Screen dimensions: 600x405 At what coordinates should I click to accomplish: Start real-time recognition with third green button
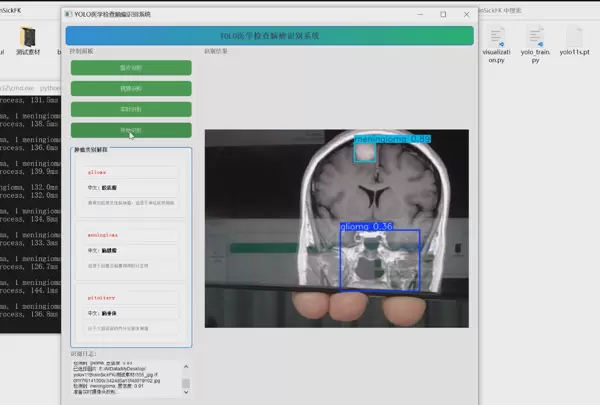[131, 109]
